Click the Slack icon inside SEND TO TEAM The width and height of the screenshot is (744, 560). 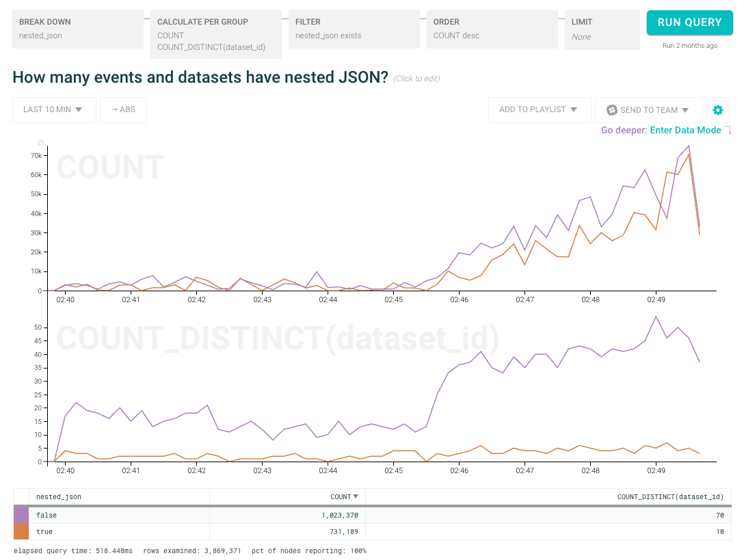point(612,110)
